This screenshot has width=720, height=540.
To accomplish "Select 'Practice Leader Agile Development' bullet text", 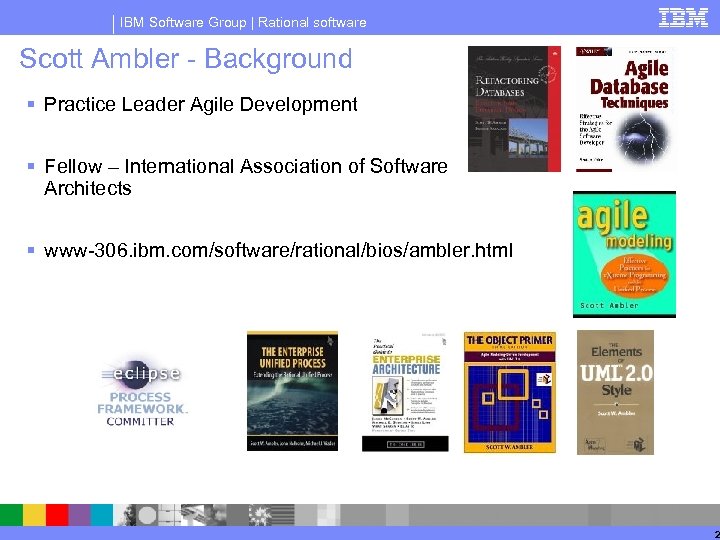I will (201, 104).
